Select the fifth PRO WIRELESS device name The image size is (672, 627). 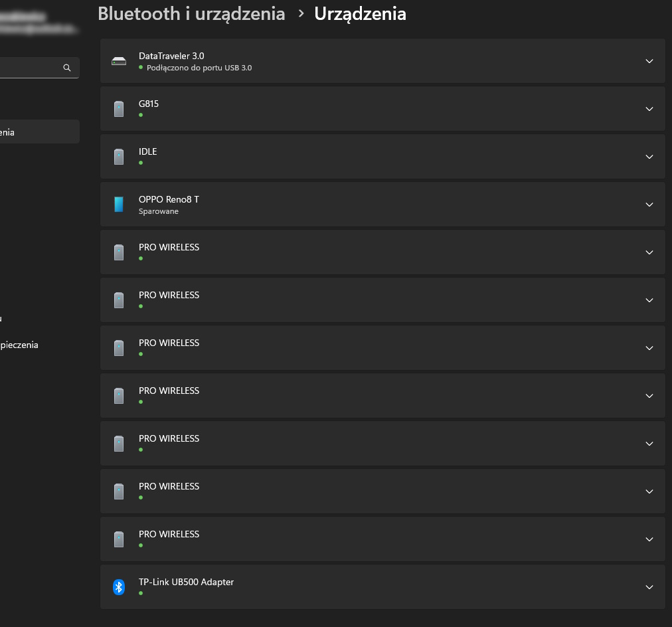(x=169, y=438)
